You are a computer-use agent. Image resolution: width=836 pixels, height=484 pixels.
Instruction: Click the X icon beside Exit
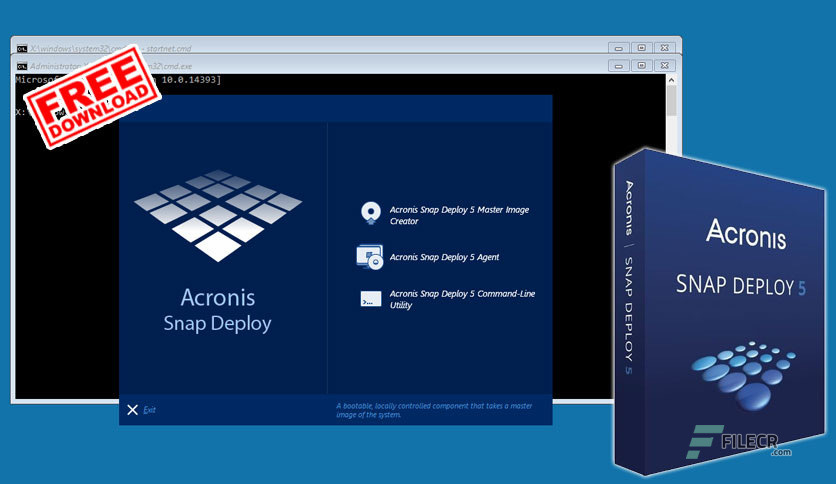133,409
